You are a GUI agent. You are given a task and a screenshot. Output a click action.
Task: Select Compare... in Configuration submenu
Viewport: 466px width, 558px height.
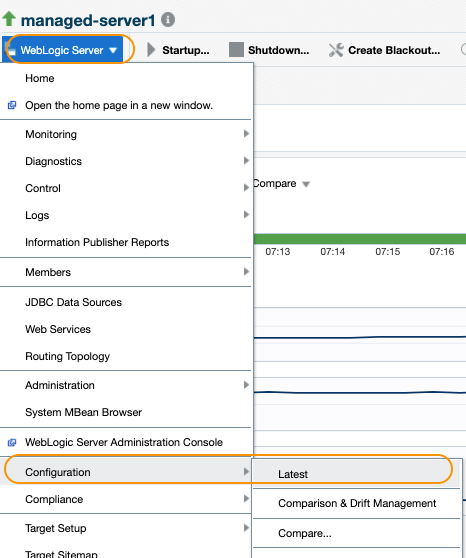click(356, 533)
